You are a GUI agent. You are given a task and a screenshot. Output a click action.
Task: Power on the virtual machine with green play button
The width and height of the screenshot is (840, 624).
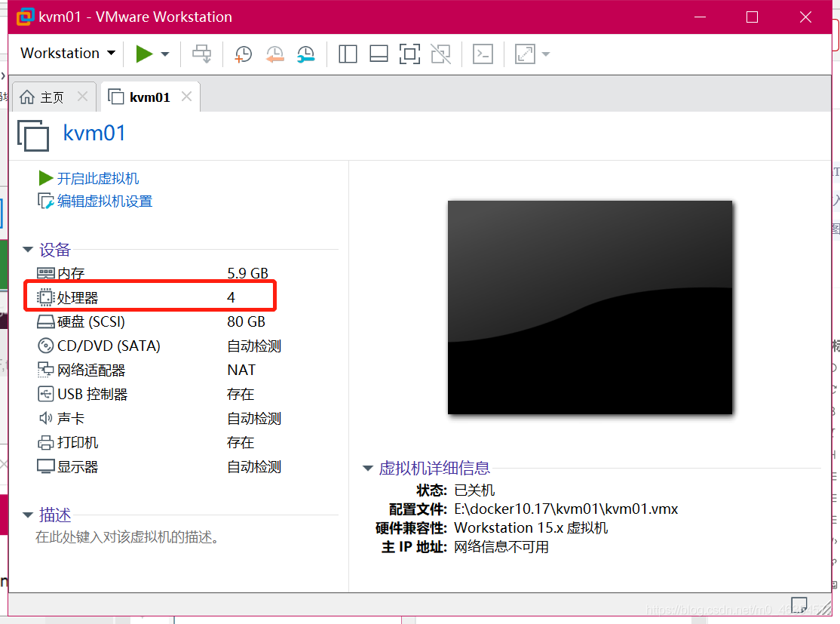coord(145,54)
